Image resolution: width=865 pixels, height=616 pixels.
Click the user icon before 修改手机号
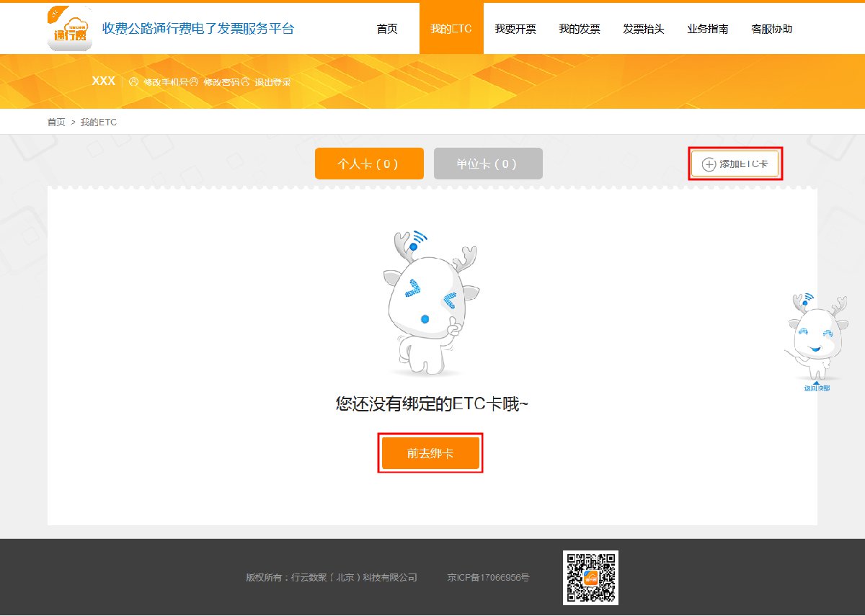(x=134, y=81)
